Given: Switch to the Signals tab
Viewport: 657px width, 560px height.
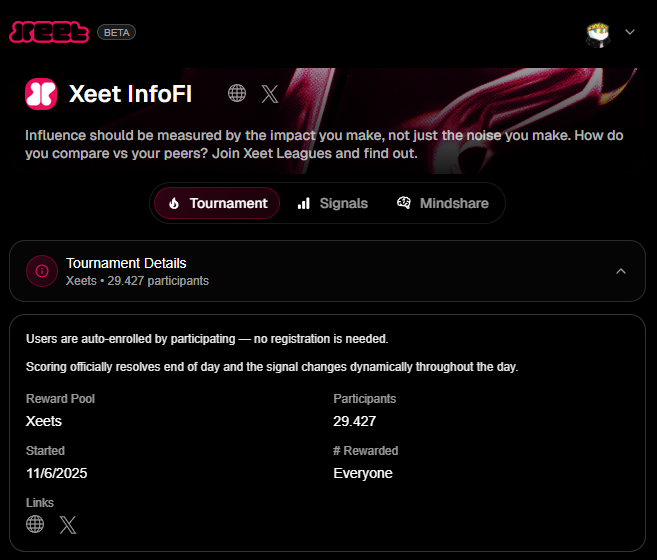Looking at the screenshot, I should click(x=332, y=203).
